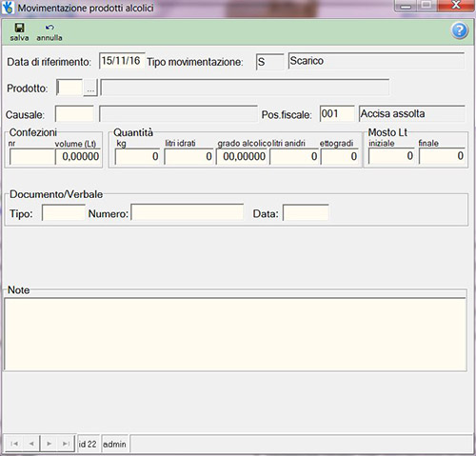
Task: Select the Pos.fiscale 001 field
Action: 337,113
